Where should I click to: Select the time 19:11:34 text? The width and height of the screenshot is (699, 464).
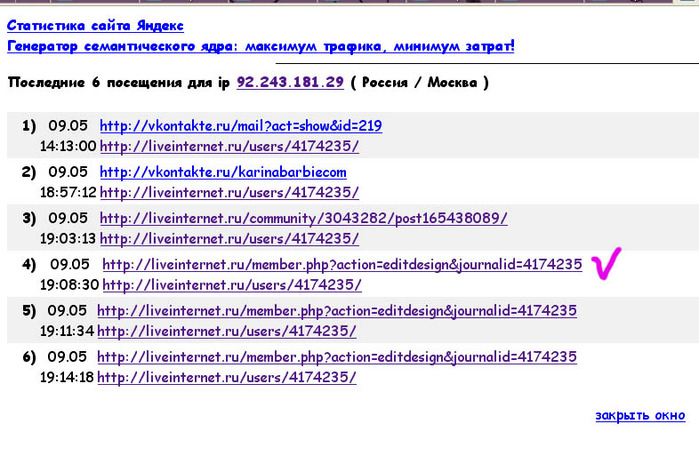(x=67, y=332)
